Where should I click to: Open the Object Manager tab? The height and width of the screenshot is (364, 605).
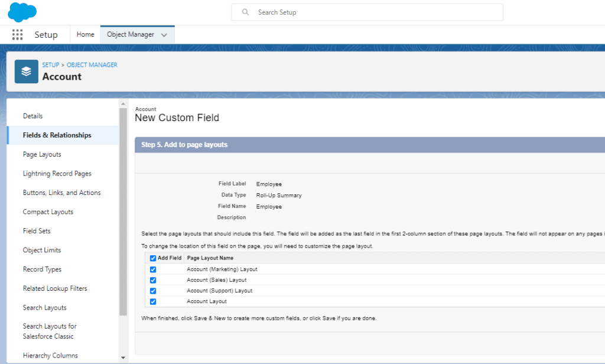click(x=131, y=34)
